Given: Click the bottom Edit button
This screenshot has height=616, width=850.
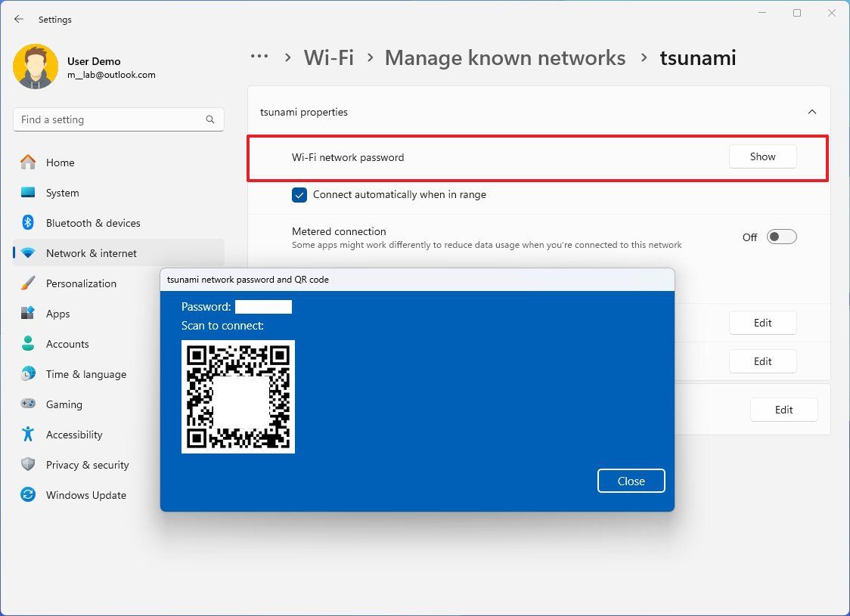Looking at the screenshot, I should [x=784, y=410].
